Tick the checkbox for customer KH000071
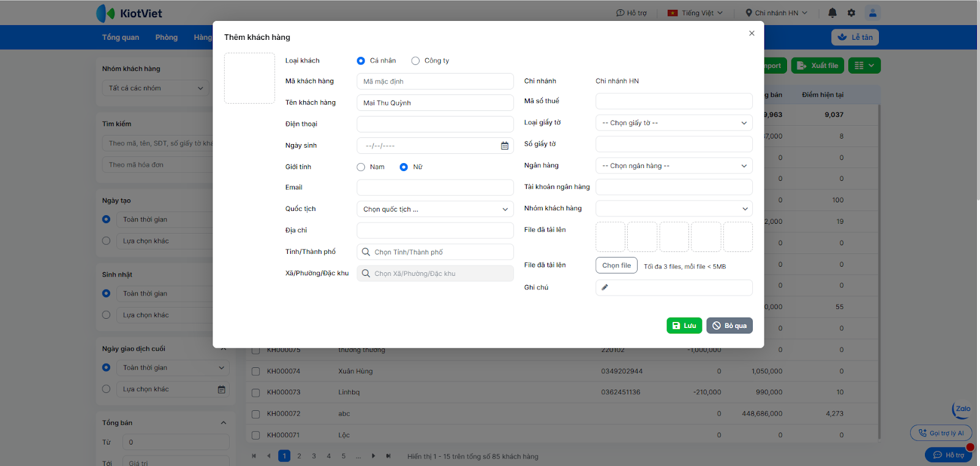The image size is (980, 466). click(255, 435)
